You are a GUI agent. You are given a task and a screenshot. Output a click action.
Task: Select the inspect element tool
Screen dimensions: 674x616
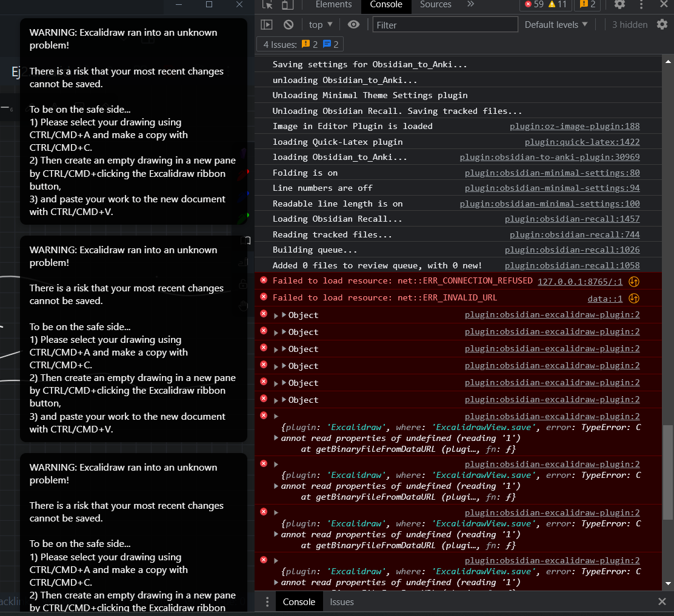click(x=267, y=4)
